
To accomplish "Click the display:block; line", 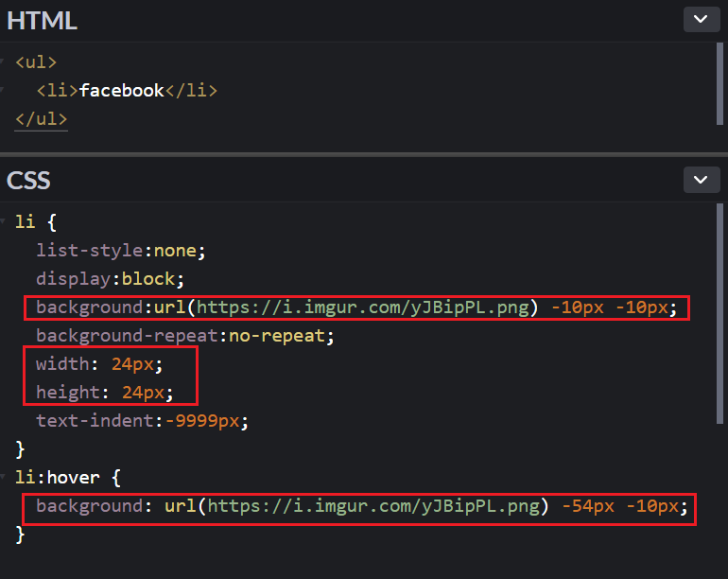I will 110,279.
